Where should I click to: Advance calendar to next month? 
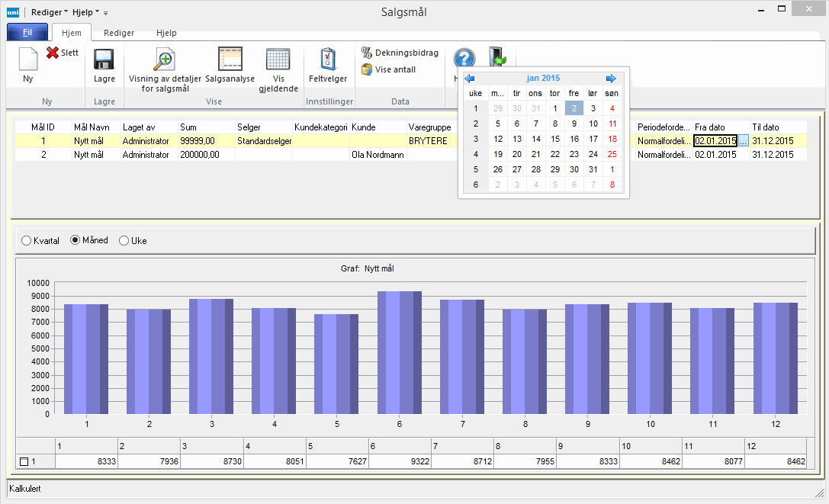coord(611,79)
